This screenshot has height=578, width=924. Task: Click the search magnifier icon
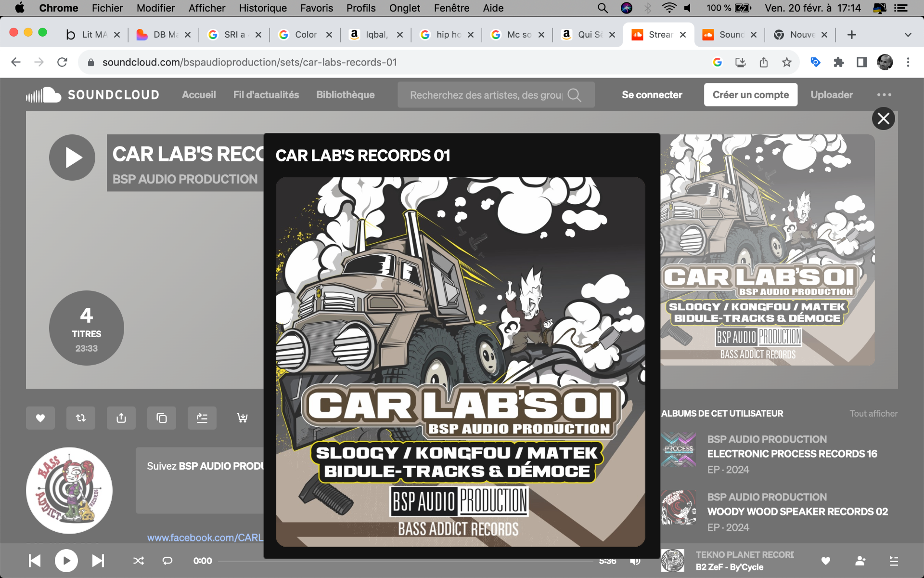click(574, 95)
